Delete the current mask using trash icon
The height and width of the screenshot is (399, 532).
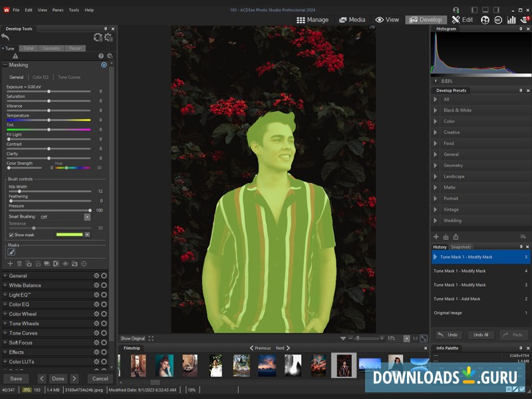[x=19, y=264]
